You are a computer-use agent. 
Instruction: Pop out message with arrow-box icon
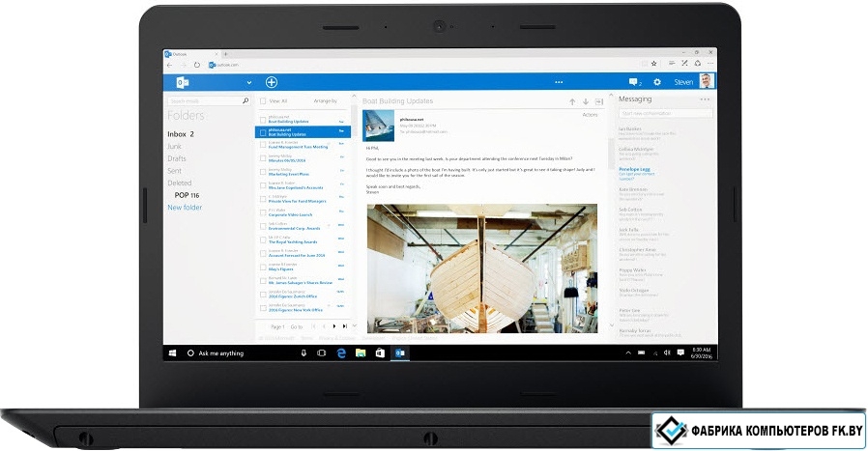[x=599, y=101]
